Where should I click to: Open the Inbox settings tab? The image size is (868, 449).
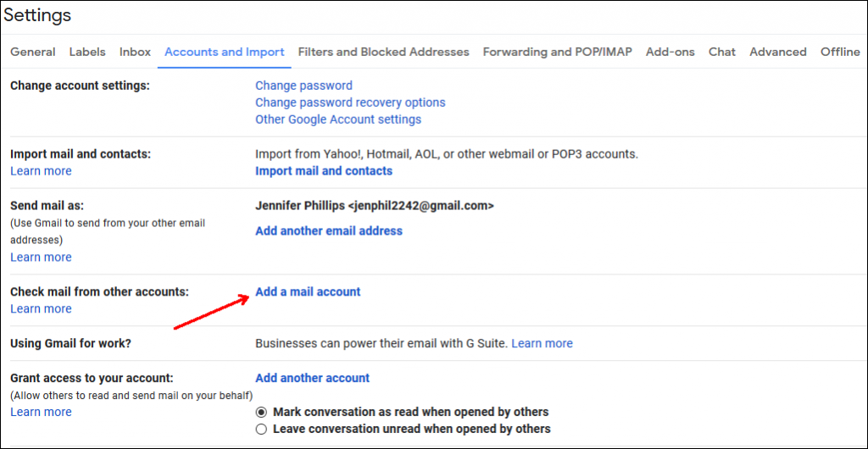[x=135, y=52]
